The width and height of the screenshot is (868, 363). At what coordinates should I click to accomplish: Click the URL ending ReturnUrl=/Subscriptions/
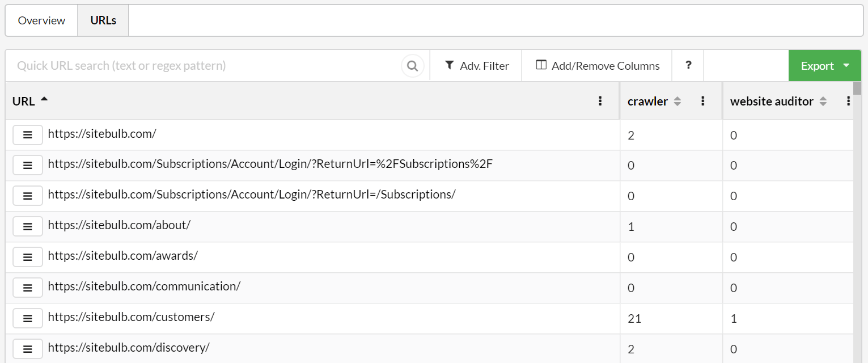(252, 195)
